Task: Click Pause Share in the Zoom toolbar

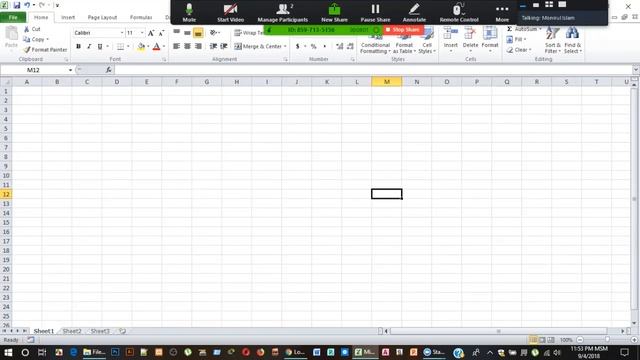Action: point(375,12)
